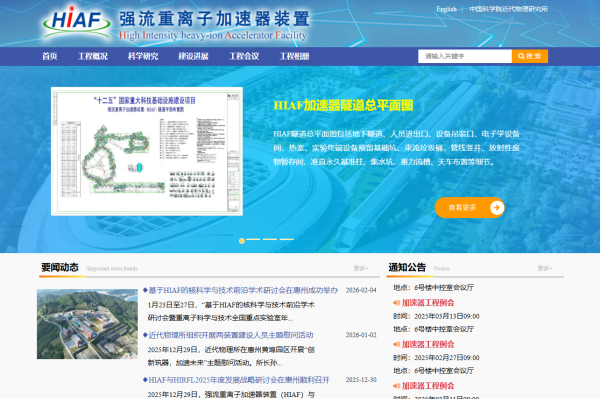Open the 工程概况 menu item
This screenshot has width=600, height=399.
[x=93, y=57]
